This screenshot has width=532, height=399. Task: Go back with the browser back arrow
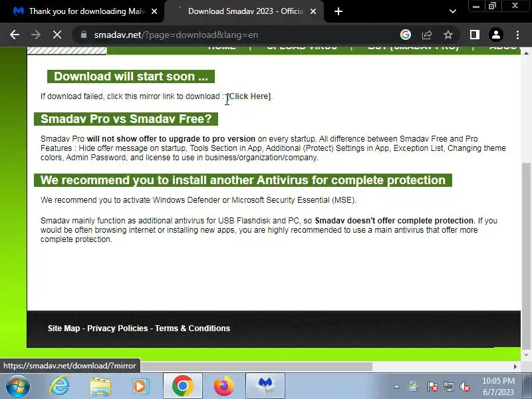pos(14,35)
